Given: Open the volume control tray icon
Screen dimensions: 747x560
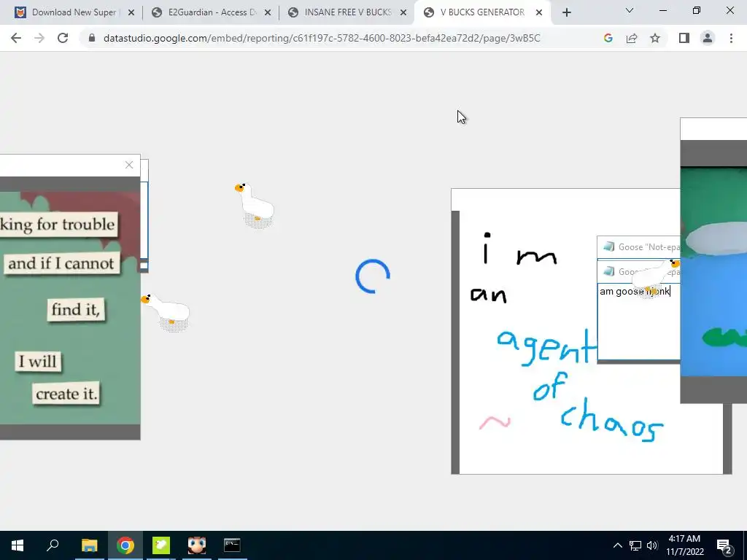Looking at the screenshot, I should tap(652, 545).
